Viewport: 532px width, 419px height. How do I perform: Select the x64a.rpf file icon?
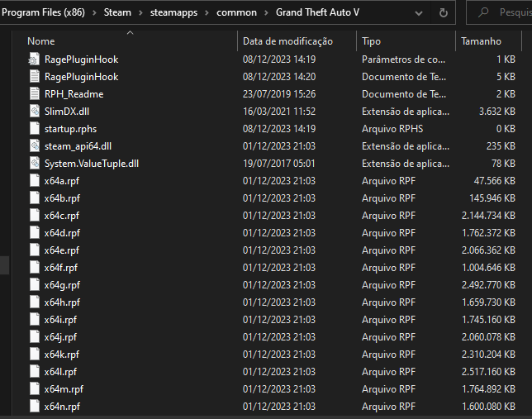pyautogui.click(x=34, y=180)
